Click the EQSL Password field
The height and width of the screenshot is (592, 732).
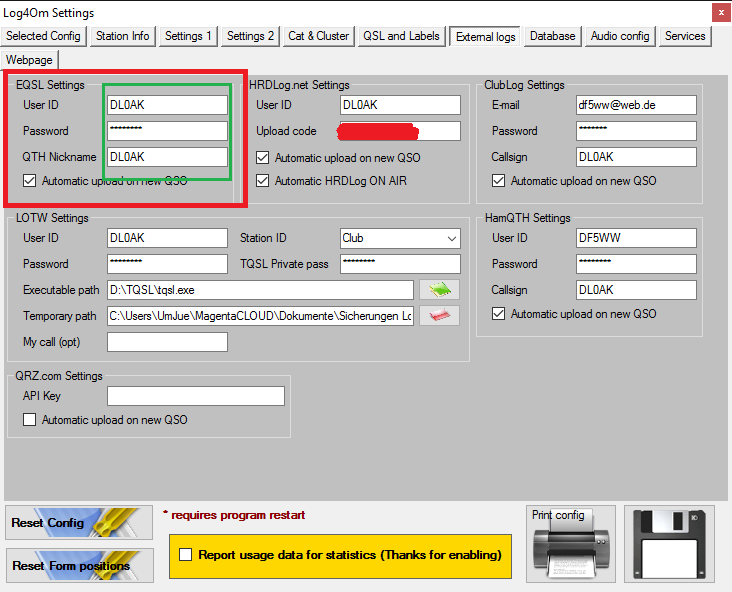click(167, 131)
